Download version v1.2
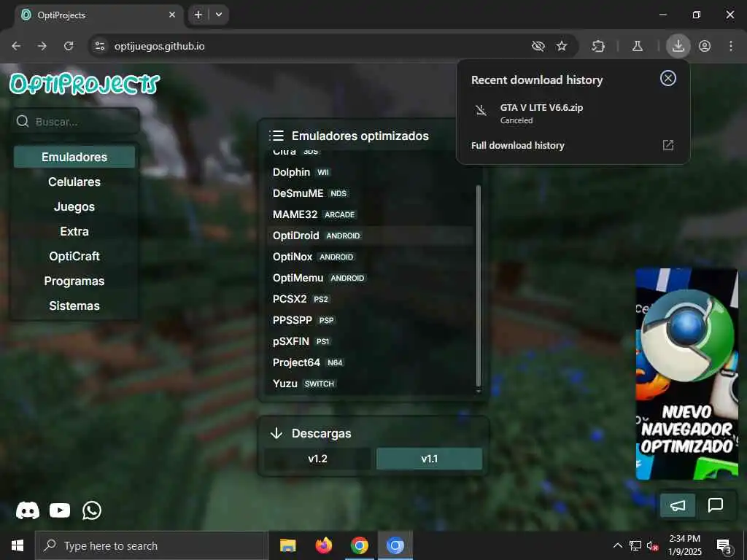 point(318,459)
